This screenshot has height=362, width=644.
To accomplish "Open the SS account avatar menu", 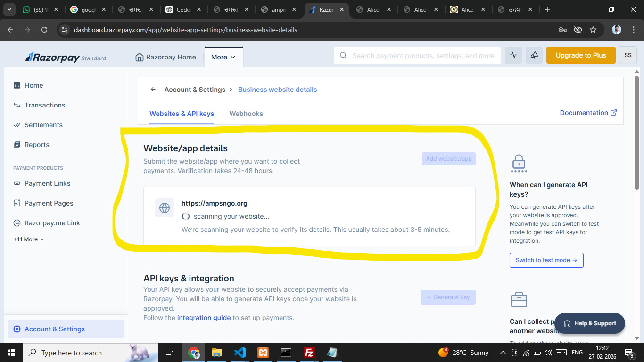I will pyautogui.click(x=628, y=55).
